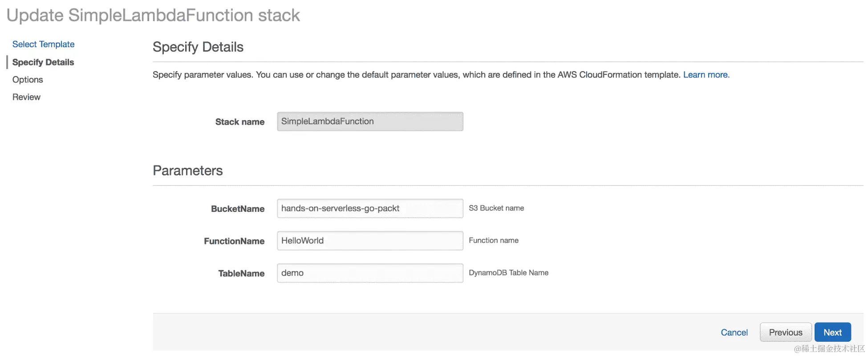Go to the Options sidebar step
The image size is (868, 356).
[28, 80]
